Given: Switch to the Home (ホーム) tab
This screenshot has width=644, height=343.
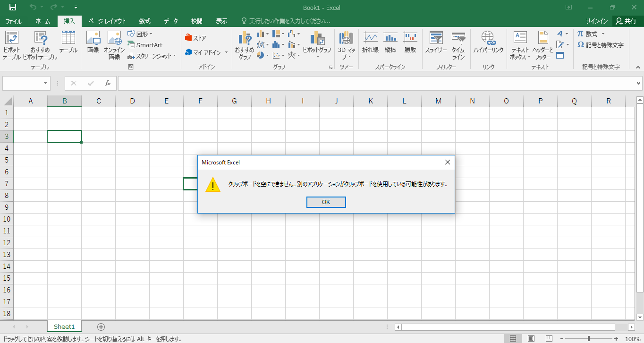Looking at the screenshot, I should [x=42, y=21].
